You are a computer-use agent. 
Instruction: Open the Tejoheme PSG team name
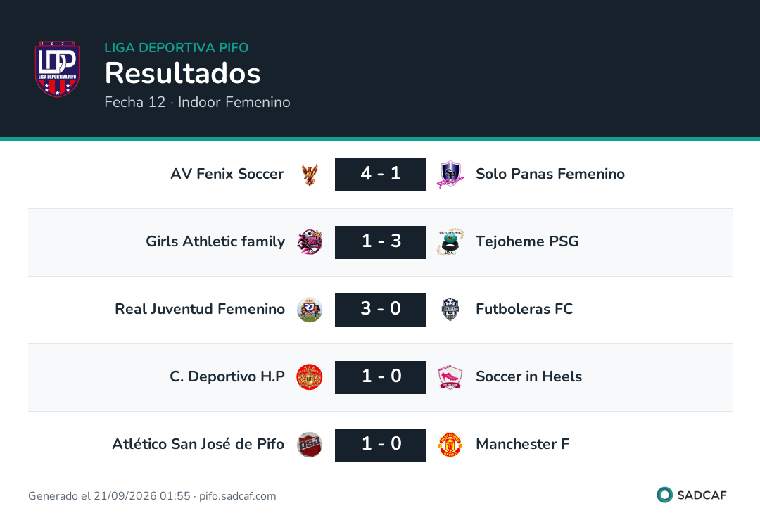click(x=527, y=241)
